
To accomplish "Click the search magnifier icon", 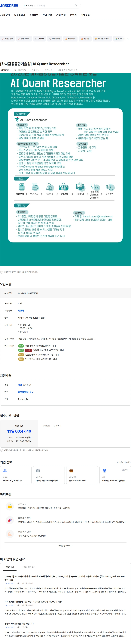I will point(76,5).
